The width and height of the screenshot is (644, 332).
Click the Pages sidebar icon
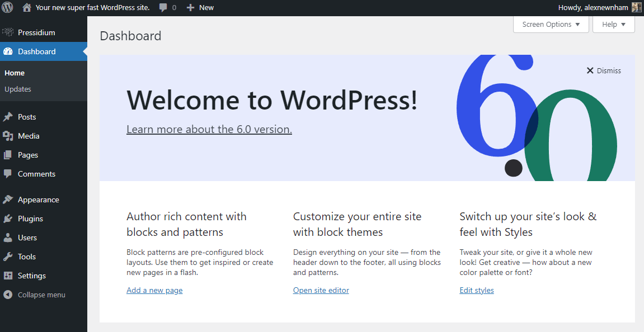click(x=8, y=155)
